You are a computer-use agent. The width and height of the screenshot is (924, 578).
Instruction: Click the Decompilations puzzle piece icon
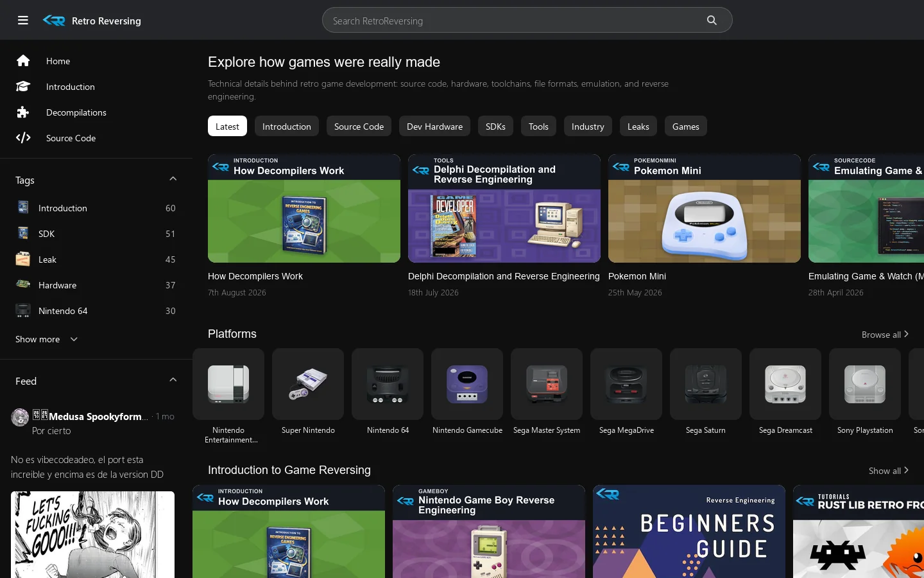point(23,112)
